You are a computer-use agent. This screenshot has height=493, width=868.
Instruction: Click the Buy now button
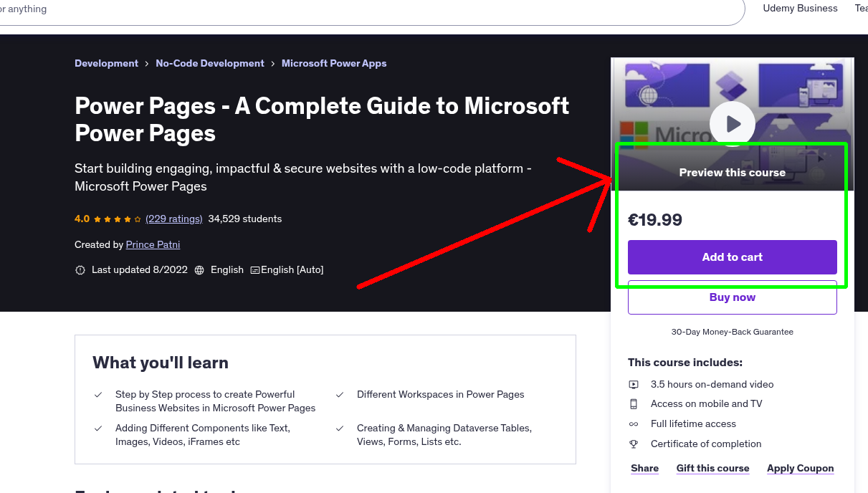click(732, 297)
